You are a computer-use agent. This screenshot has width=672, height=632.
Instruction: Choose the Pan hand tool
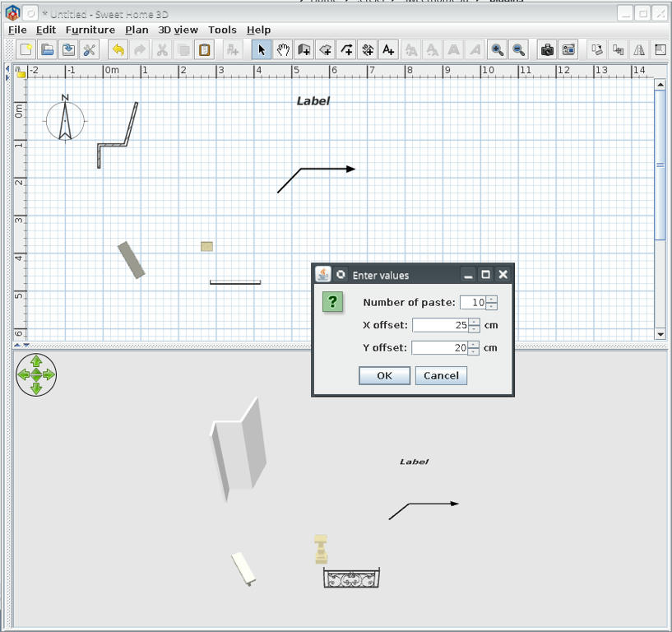(283, 49)
